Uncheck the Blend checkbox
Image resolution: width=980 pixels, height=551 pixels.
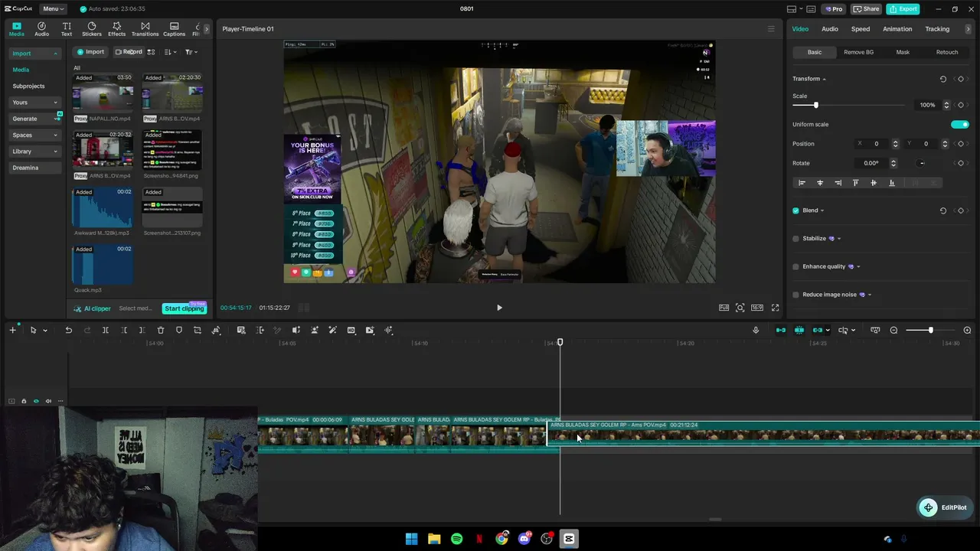point(795,210)
